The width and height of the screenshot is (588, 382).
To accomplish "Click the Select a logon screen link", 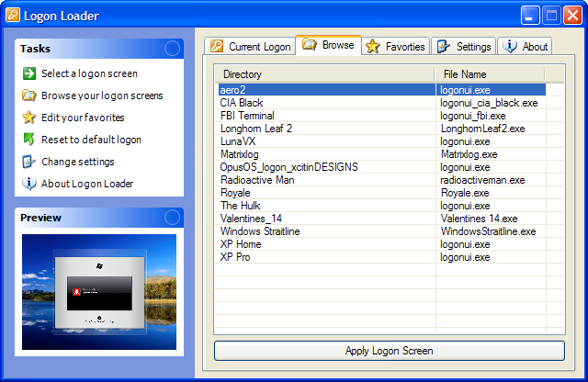I will pos(89,73).
